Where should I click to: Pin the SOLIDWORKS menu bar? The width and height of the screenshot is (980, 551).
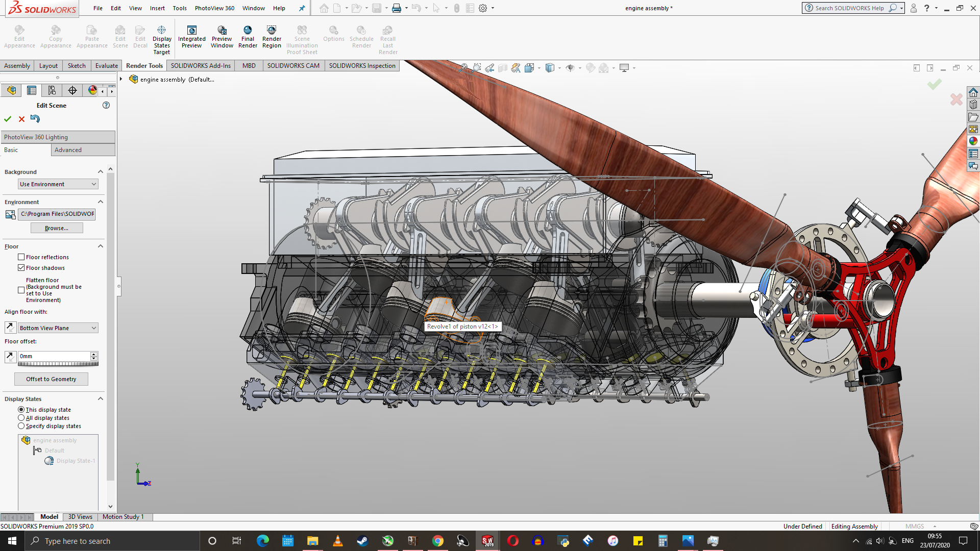tap(302, 8)
